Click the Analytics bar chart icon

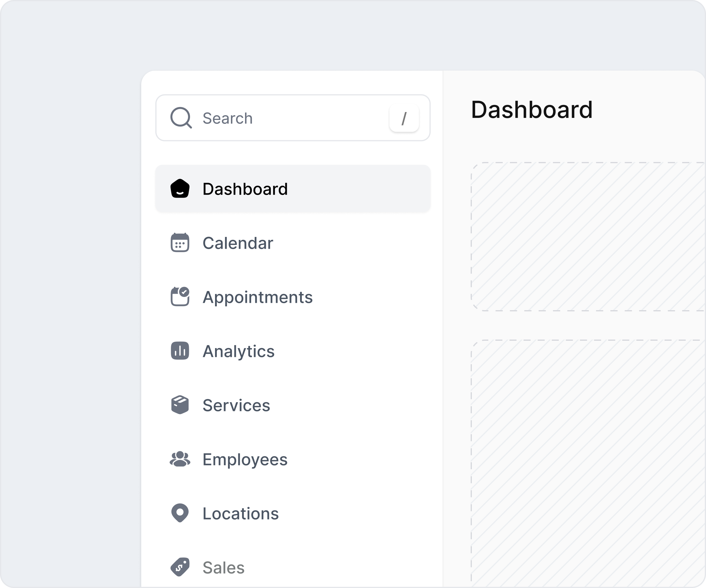180,351
